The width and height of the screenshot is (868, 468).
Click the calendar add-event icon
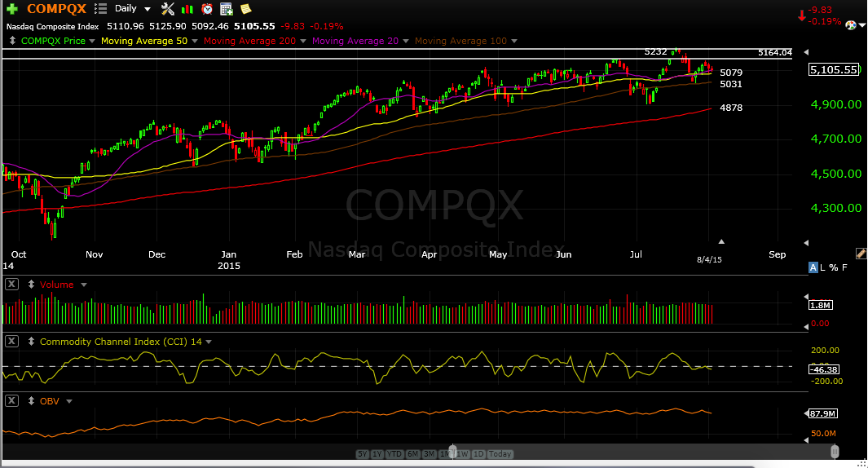coord(226,9)
